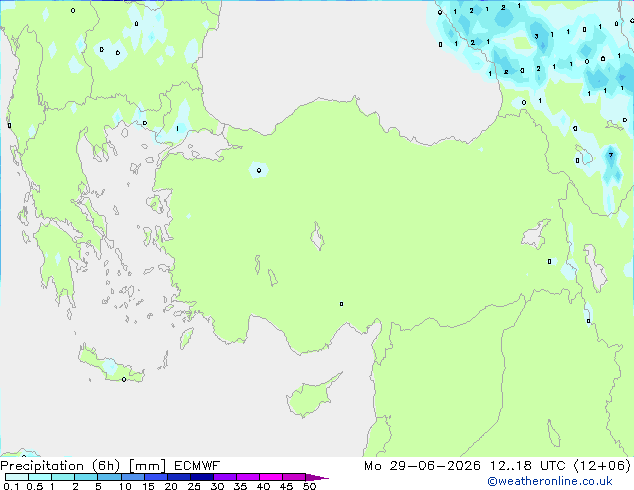Select the 30–35 mm violet legend swatch
634x490 pixels.
225,477
